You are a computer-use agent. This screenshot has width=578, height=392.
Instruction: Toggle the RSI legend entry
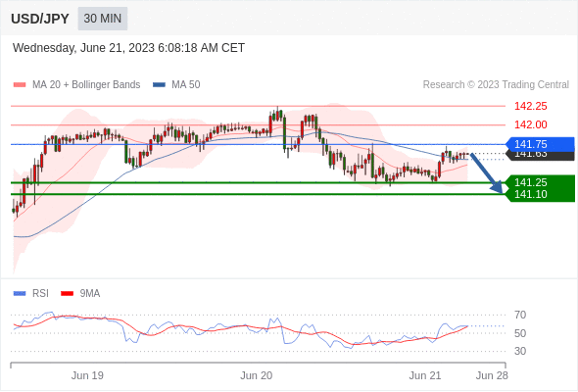31,294
